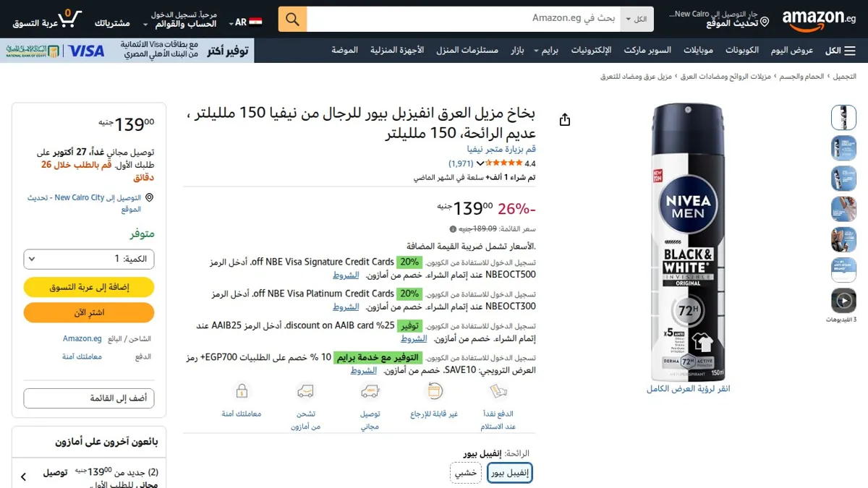Screen dimensions: 868x488
Task: Click the إضافة إلى عربة التسوق button
Action: [89, 287]
